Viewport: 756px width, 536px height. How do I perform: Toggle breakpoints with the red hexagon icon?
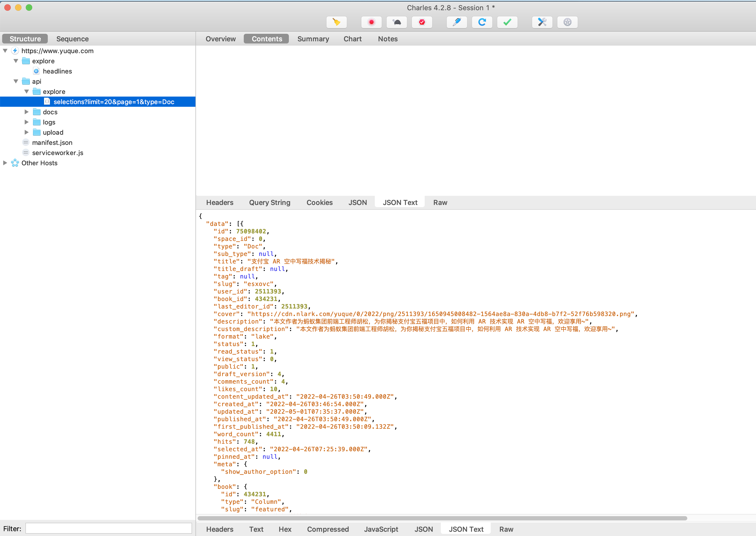point(422,22)
